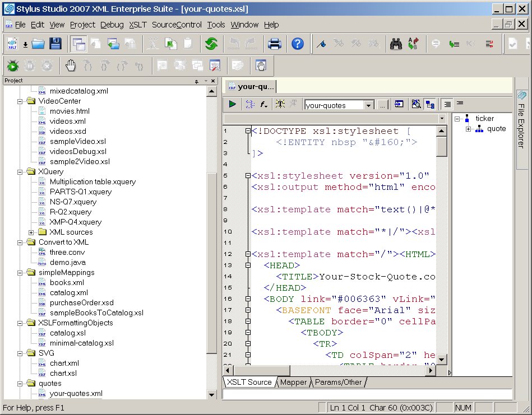Click the Find binoculars icon

pos(396,44)
